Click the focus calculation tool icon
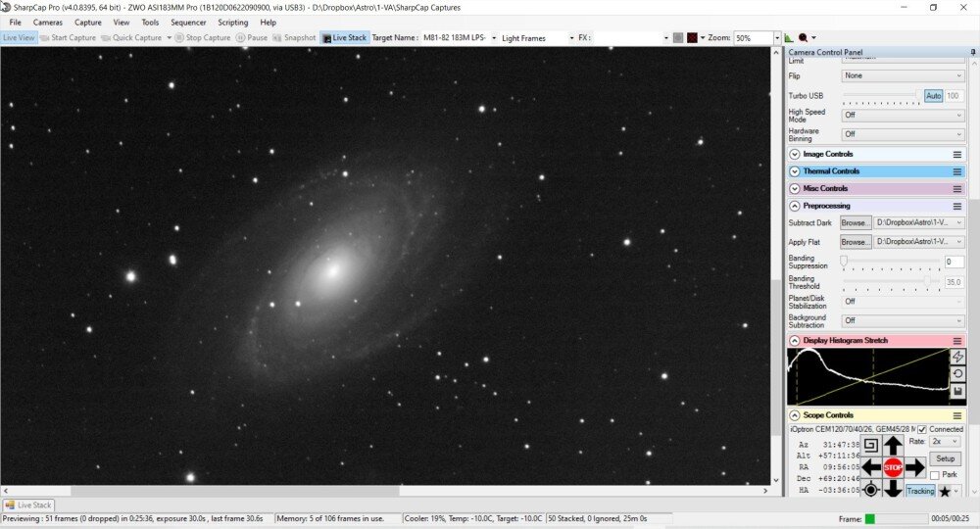 pos(804,37)
